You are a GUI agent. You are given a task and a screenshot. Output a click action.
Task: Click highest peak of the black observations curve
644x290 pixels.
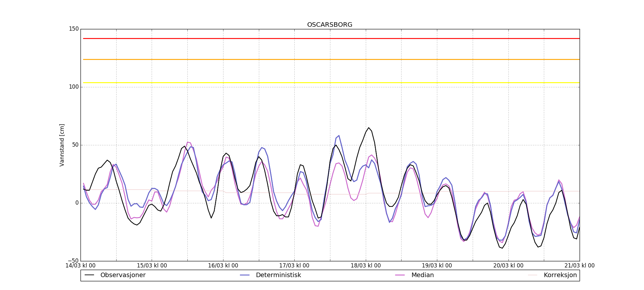pos(369,128)
